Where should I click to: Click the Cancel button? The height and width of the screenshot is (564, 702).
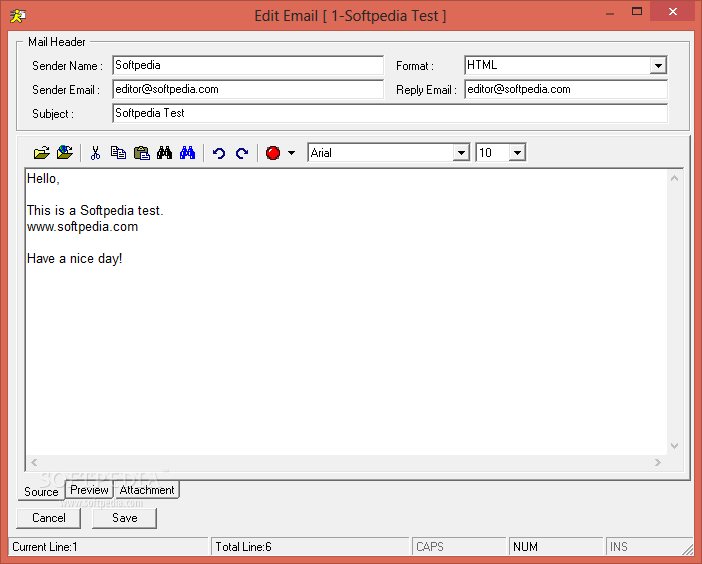[48, 518]
